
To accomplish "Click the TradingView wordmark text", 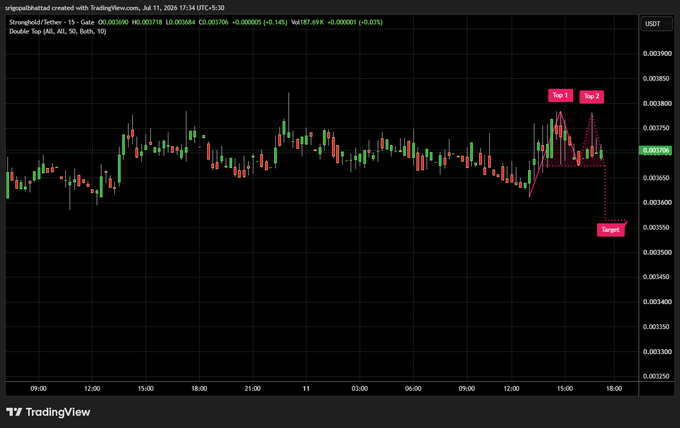I will tap(58, 412).
